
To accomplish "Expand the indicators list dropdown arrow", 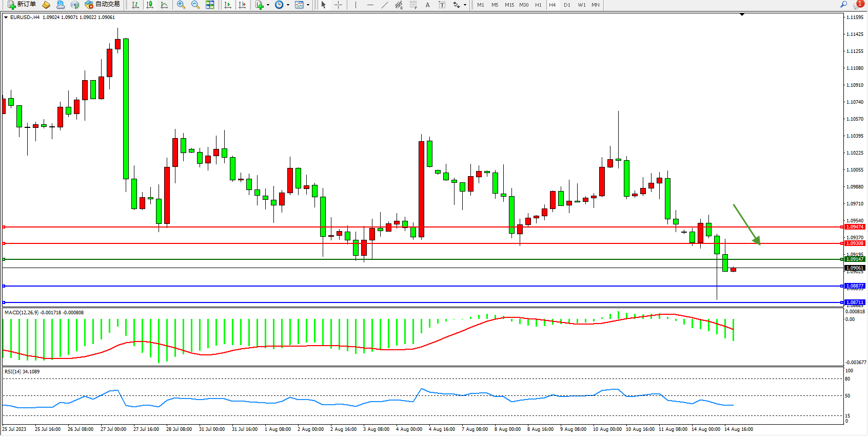I will (x=268, y=5).
